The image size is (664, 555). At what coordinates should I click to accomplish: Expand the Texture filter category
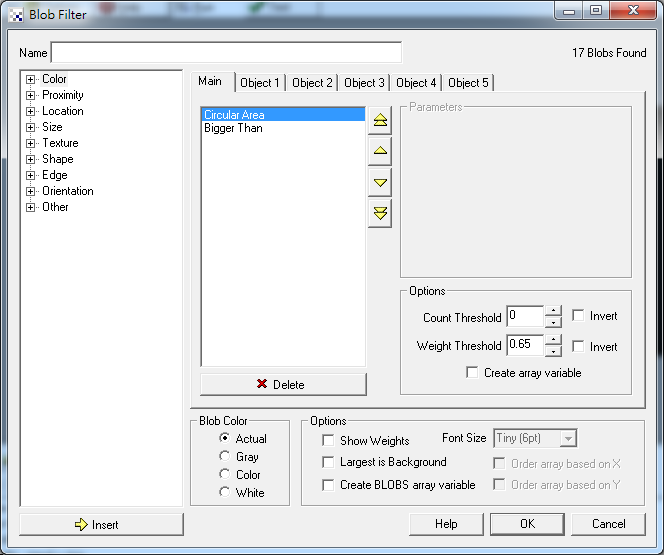tap(31, 143)
